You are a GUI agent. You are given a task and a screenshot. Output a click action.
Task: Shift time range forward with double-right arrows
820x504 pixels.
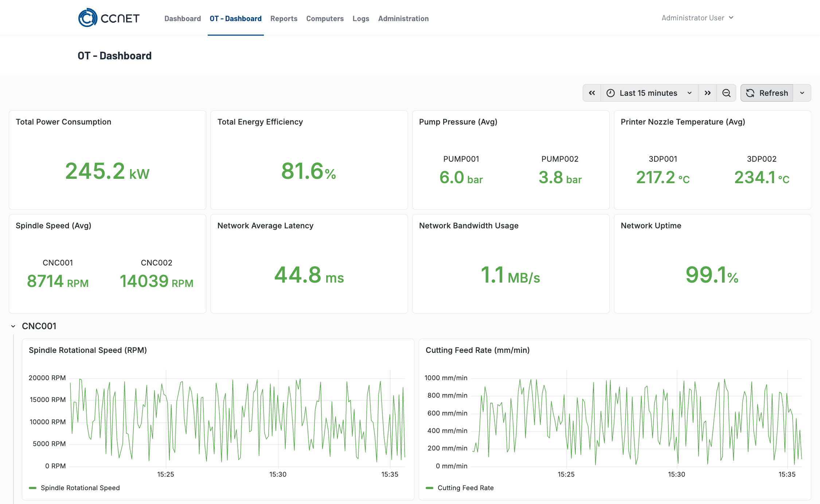click(x=707, y=93)
